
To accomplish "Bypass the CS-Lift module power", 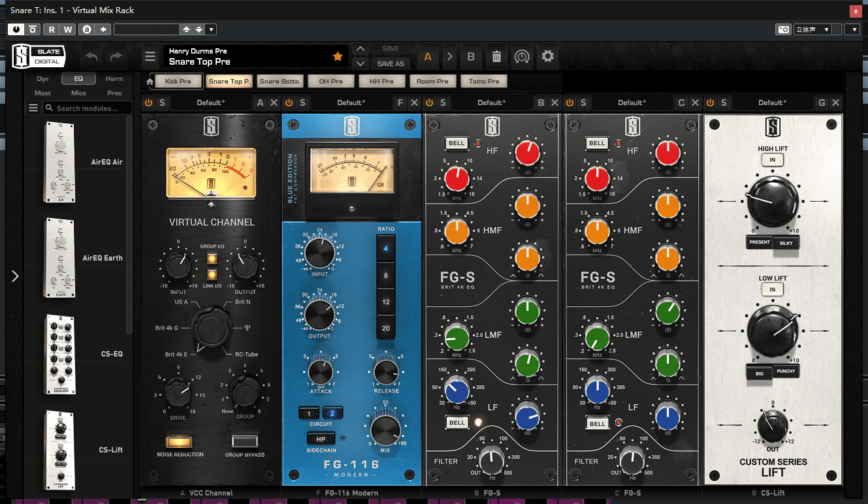I will [711, 103].
